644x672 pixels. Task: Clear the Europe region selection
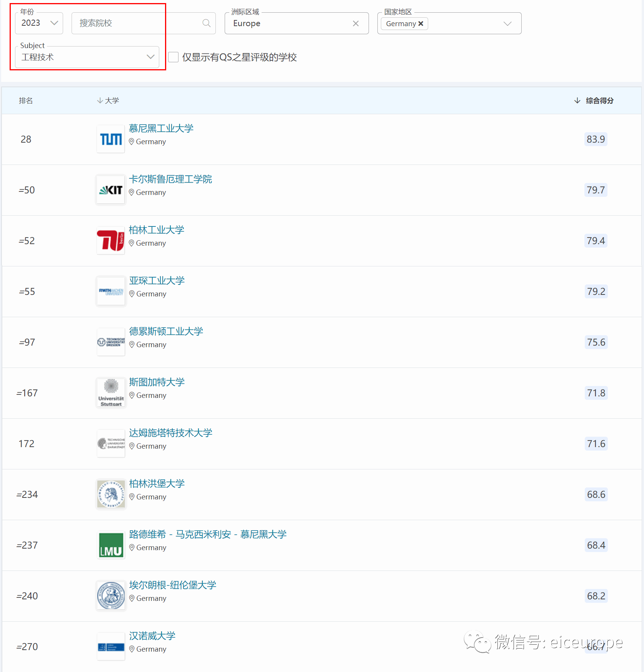point(355,23)
